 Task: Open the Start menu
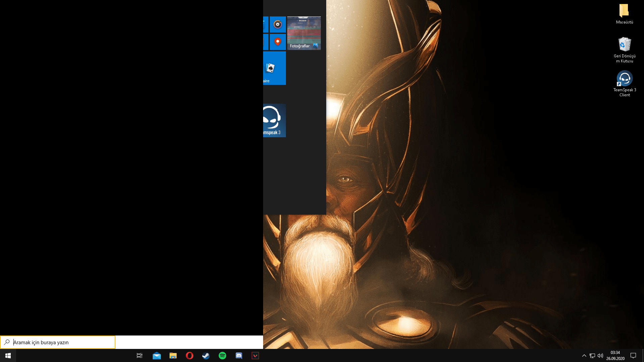pyautogui.click(x=7, y=355)
